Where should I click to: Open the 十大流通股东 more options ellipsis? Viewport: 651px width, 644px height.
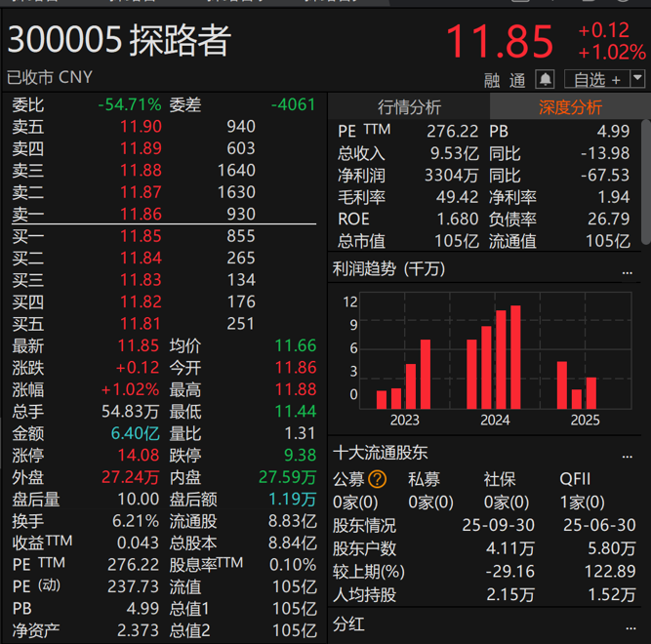(627, 453)
